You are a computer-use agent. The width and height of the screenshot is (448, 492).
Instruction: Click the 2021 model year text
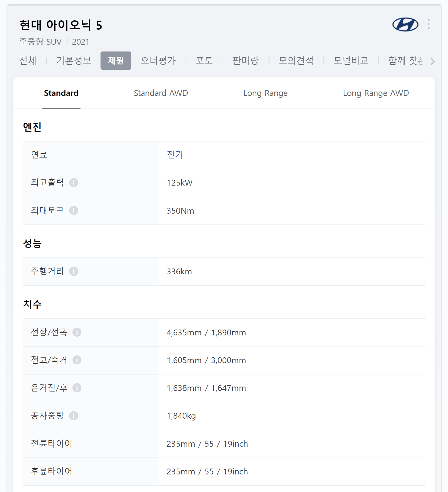[80, 42]
